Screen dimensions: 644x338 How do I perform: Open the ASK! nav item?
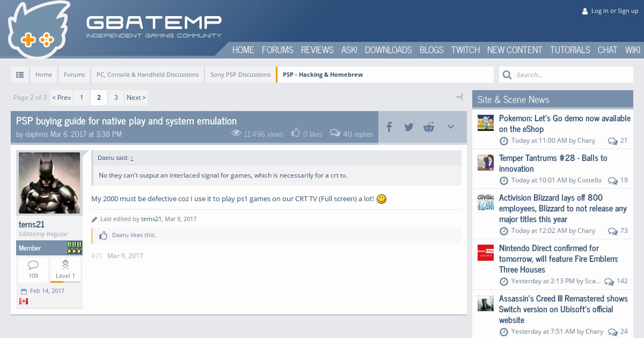349,50
